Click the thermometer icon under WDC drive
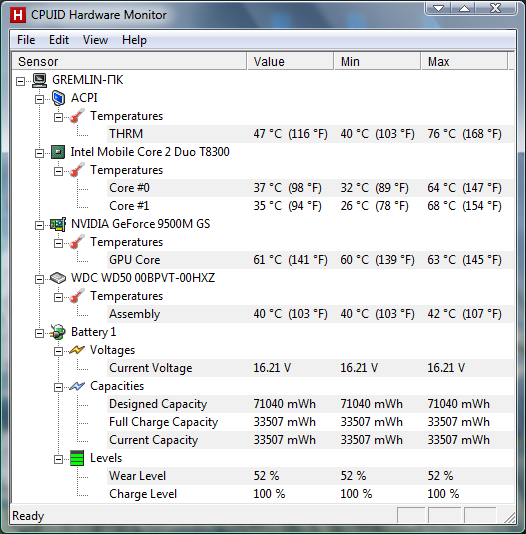This screenshot has height=534, width=526. point(77,296)
